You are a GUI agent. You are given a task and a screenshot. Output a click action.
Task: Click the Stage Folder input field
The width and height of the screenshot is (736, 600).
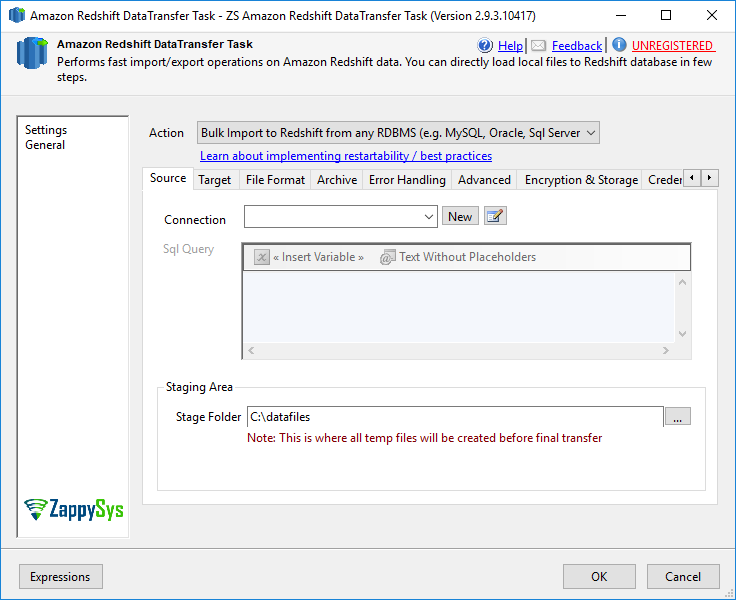pos(455,416)
